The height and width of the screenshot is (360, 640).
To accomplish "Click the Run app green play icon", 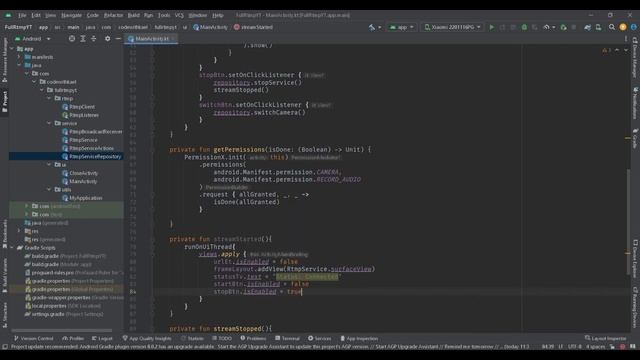I will point(491,27).
